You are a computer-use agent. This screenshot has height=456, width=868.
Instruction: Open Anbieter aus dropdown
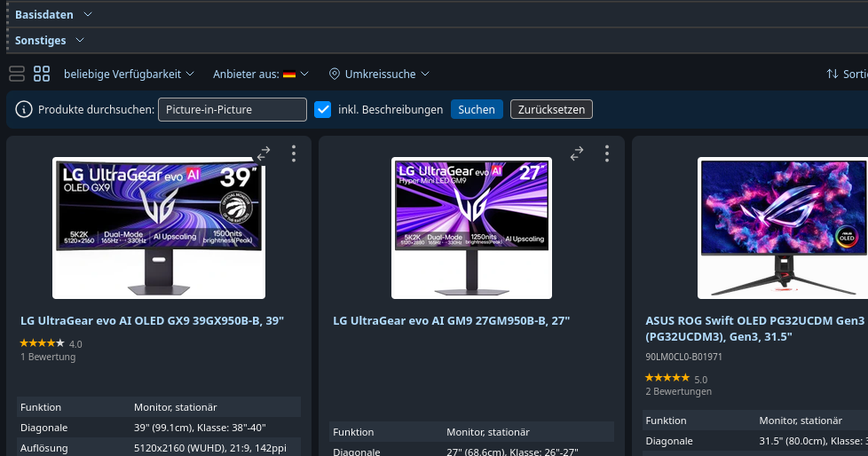[261, 75]
